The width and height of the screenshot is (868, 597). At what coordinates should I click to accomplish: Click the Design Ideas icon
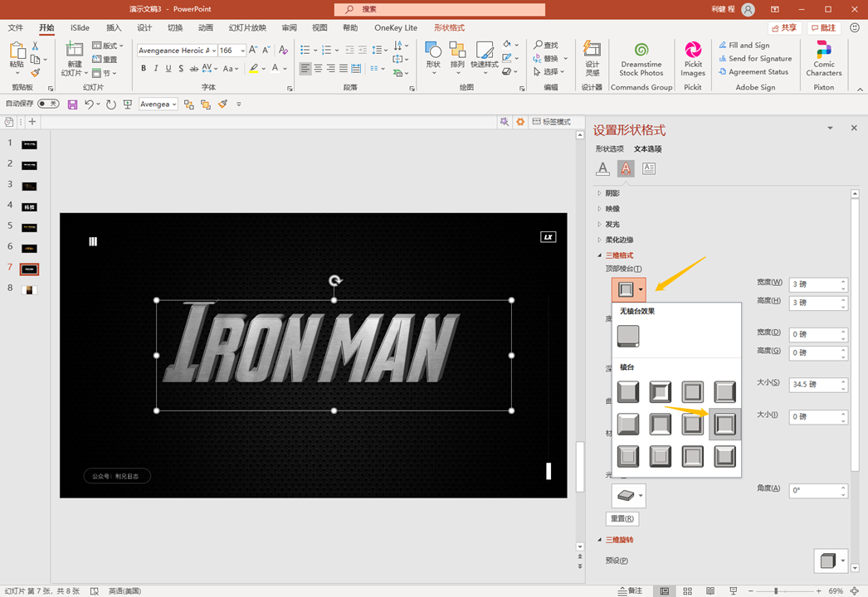click(x=592, y=58)
